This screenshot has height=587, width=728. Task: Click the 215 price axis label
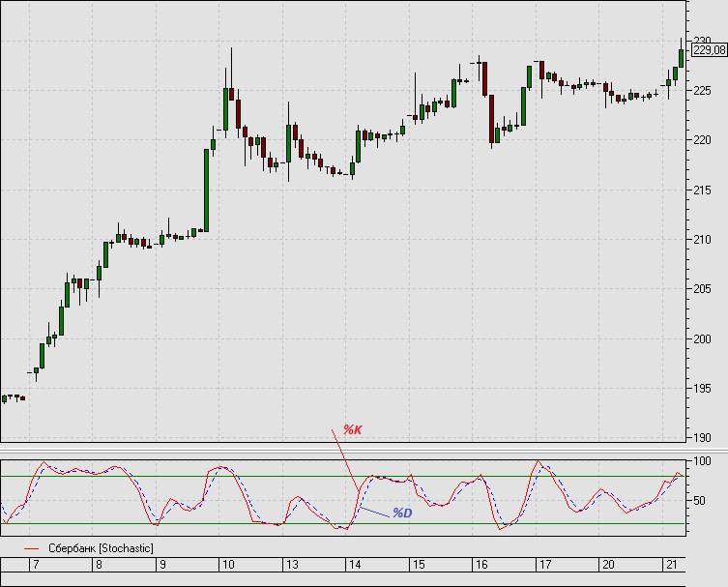(x=702, y=190)
